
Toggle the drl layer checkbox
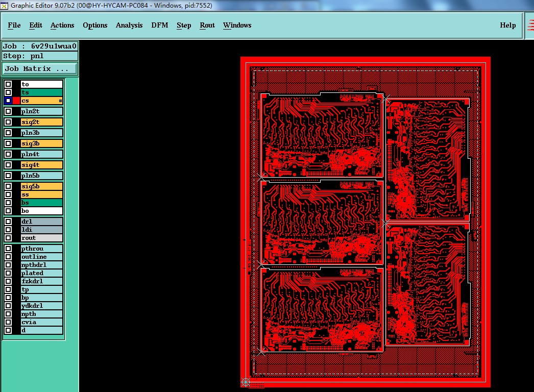[8, 222]
